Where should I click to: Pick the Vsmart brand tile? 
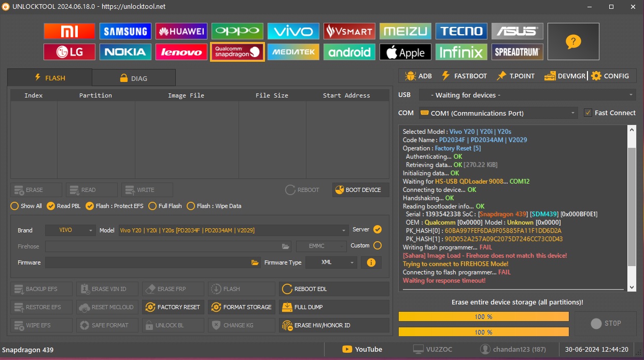[x=349, y=31]
